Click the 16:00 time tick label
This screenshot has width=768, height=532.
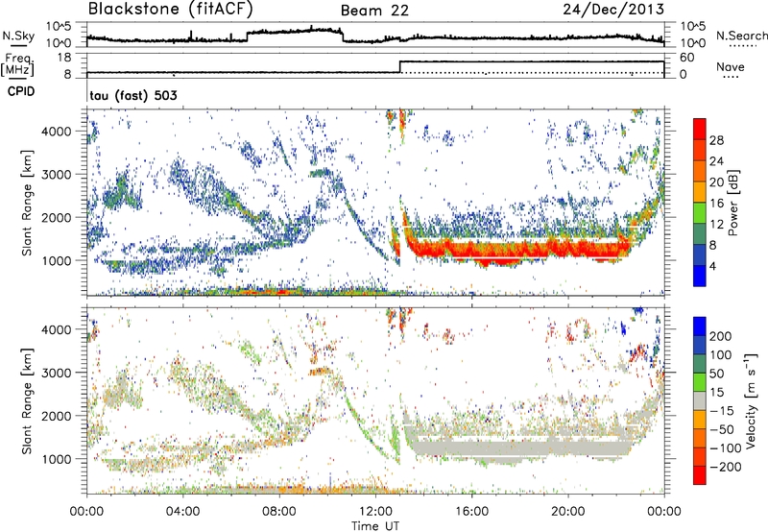coord(471,512)
